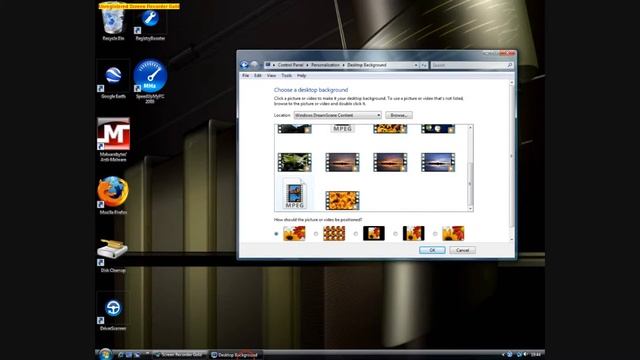Click the Browse... button
Screen dimensions: 640x360
399,115
